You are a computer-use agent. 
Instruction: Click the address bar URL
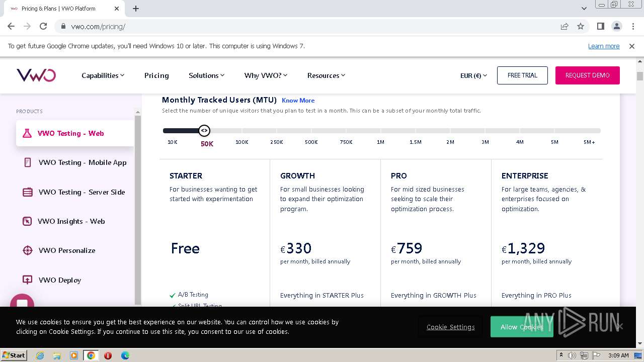[98, 27]
